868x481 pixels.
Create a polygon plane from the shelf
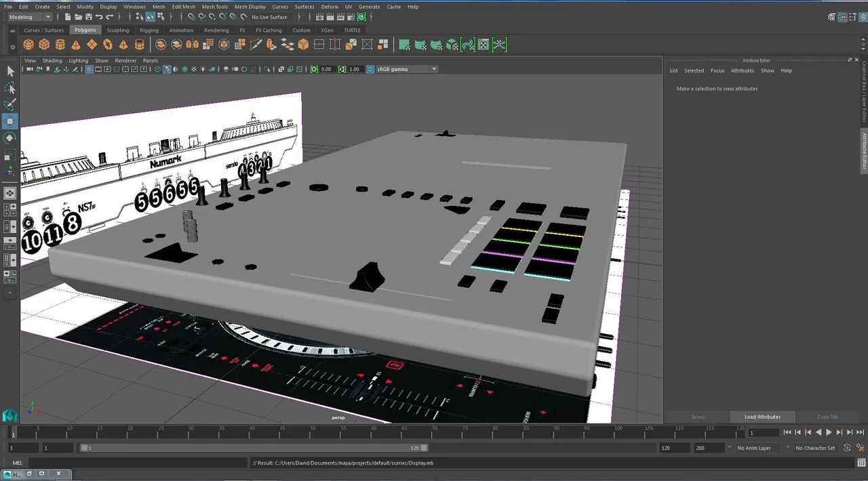(92, 45)
